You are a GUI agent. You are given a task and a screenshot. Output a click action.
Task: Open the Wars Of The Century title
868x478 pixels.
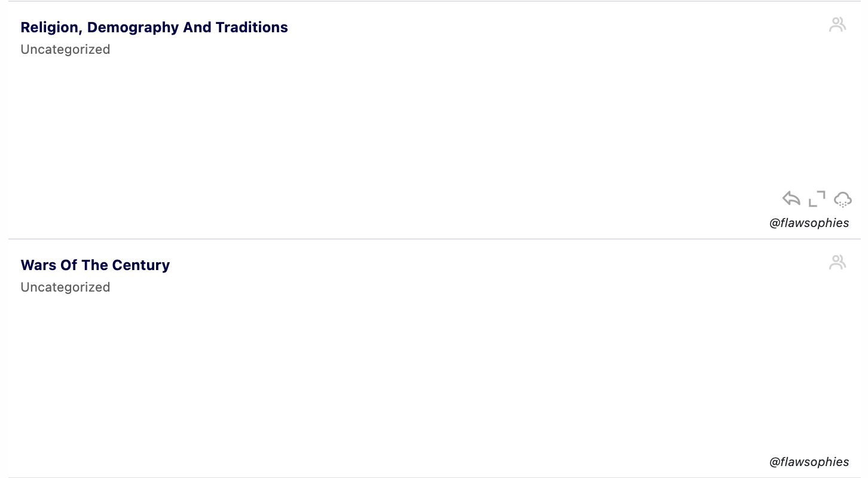click(95, 265)
